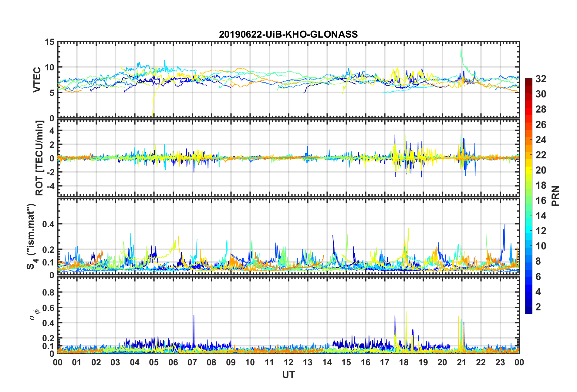The height and width of the screenshot is (392, 577).
Task: Select the x-axis hour tick label 07
Action: [x=192, y=362]
